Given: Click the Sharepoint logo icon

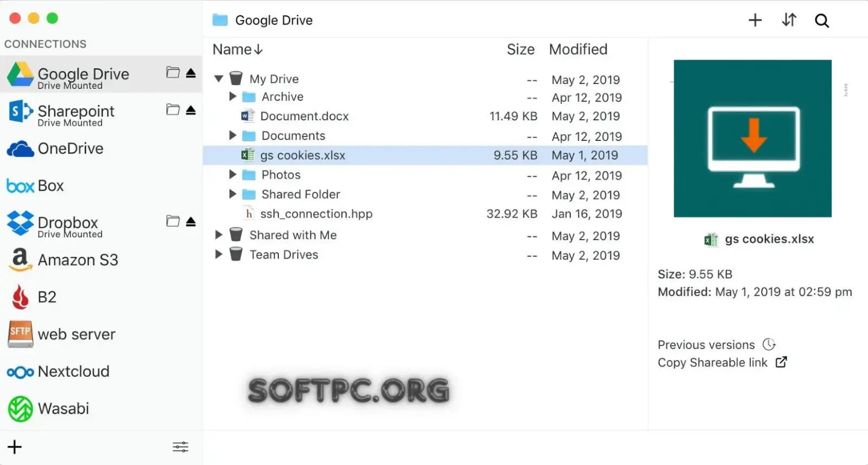Looking at the screenshot, I should tap(21, 111).
